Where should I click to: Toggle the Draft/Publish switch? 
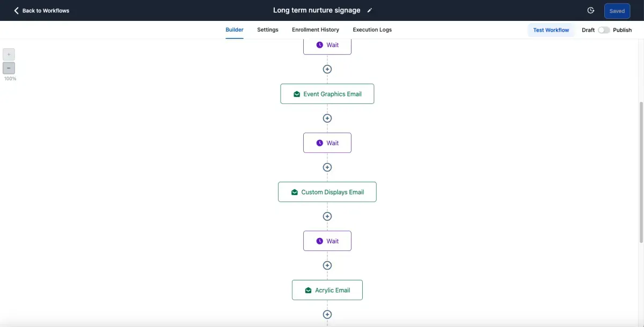pyautogui.click(x=604, y=30)
